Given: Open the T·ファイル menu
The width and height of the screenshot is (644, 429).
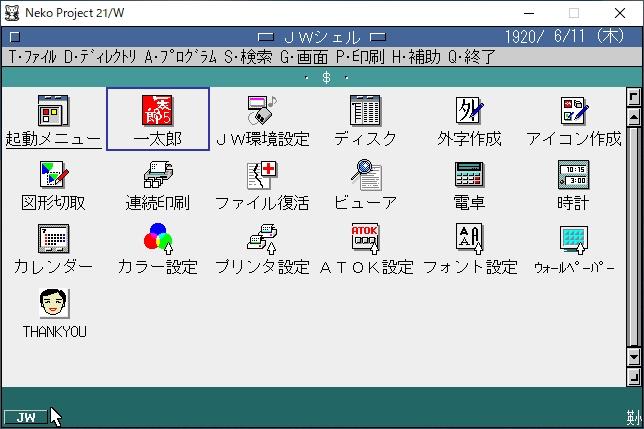Looking at the screenshot, I should click(x=32, y=57).
